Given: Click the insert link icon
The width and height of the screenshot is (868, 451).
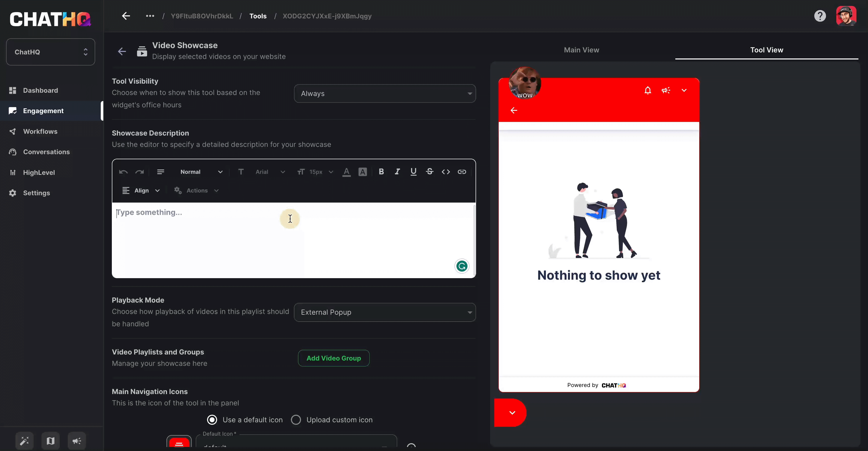Looking at the screenshot, I should [462, 172].
